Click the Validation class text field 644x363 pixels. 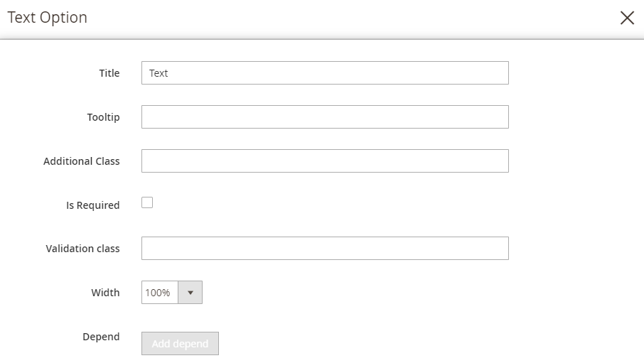(325, 249)
